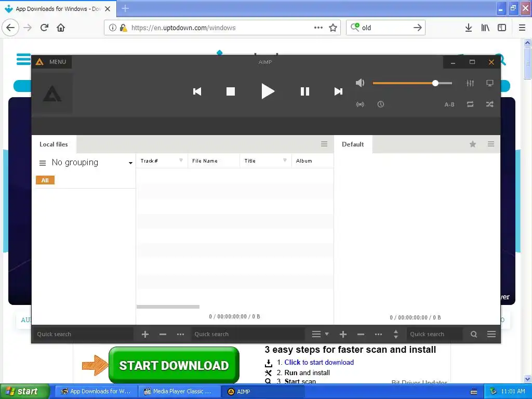Click the AIMP album art placeholder
The image size is (532, 399).
point(52,94)
